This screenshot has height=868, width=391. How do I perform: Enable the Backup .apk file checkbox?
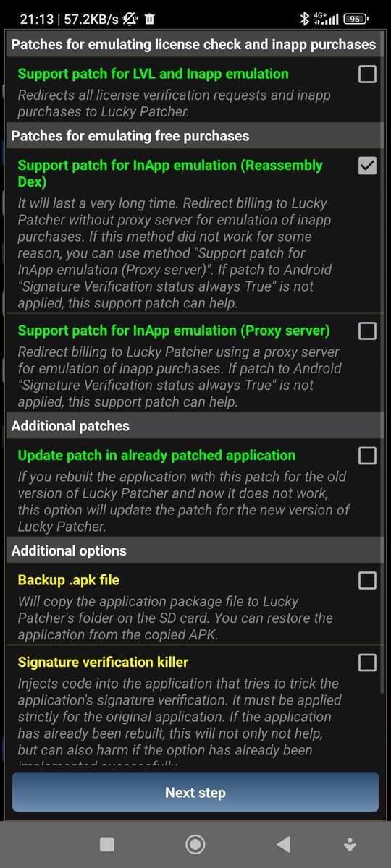coord(368,580)
